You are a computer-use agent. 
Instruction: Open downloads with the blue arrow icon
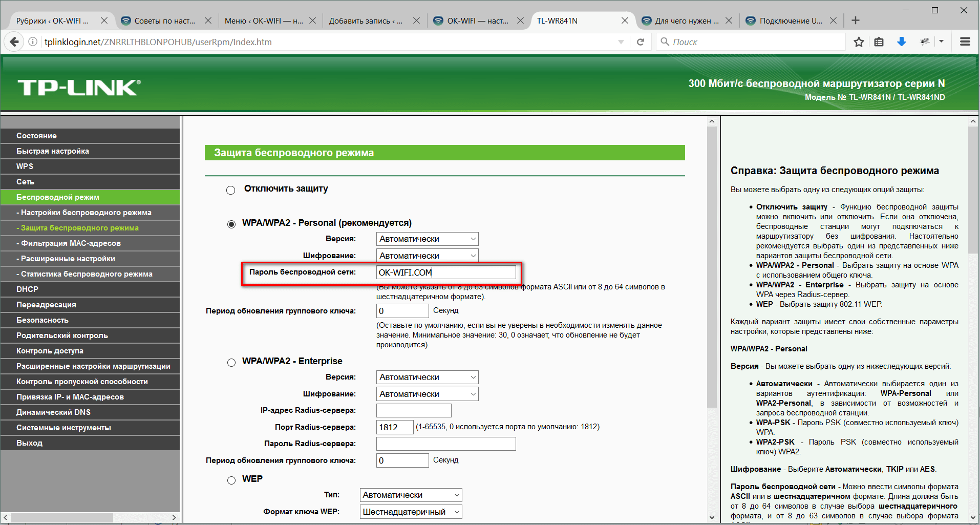902,42
